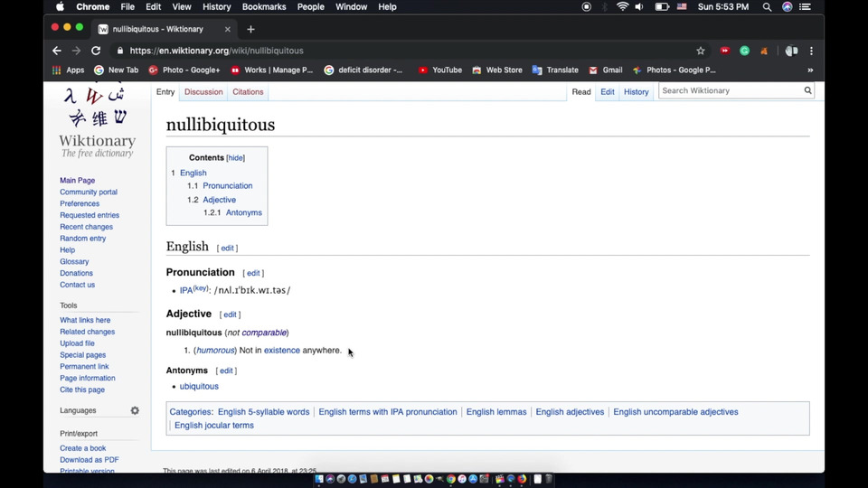Open the YouTube bookmark
The width and height of the screenshot is (868, 488).
point(440,70)
